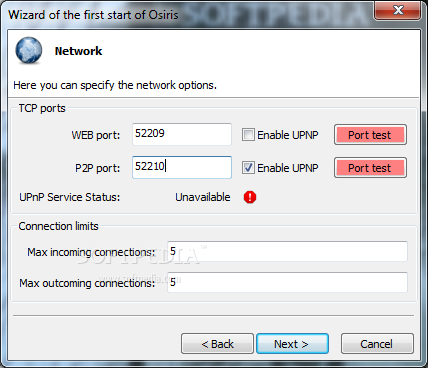Select the Max incoming connections field
428x368 pixels.
287,251
